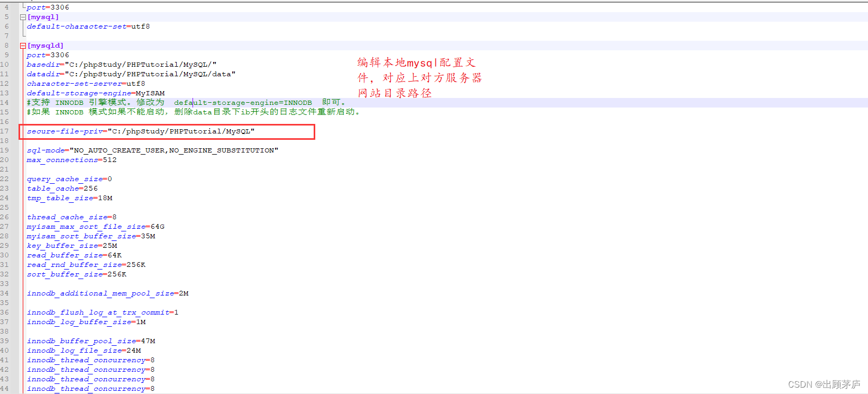The width and height of the screenshot is (868, 394).
Task: Click query_cache_size=0 line
Action: pos(69,179)
